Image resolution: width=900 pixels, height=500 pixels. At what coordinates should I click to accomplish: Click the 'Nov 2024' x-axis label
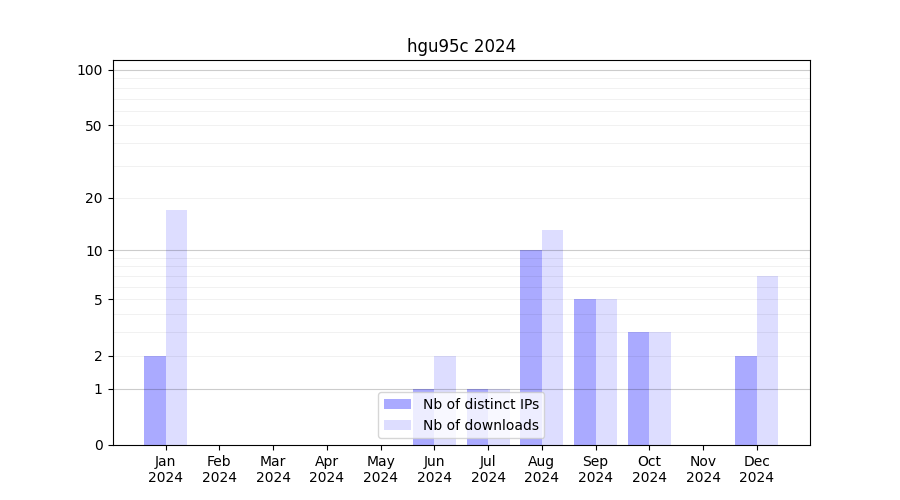coord(703,469)
